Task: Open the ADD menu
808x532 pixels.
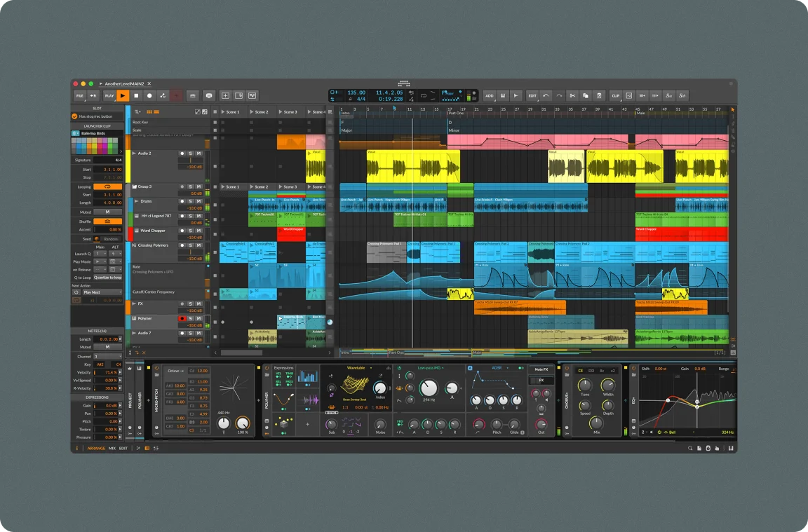Action: pyautogui.click(x=489, y=96)
